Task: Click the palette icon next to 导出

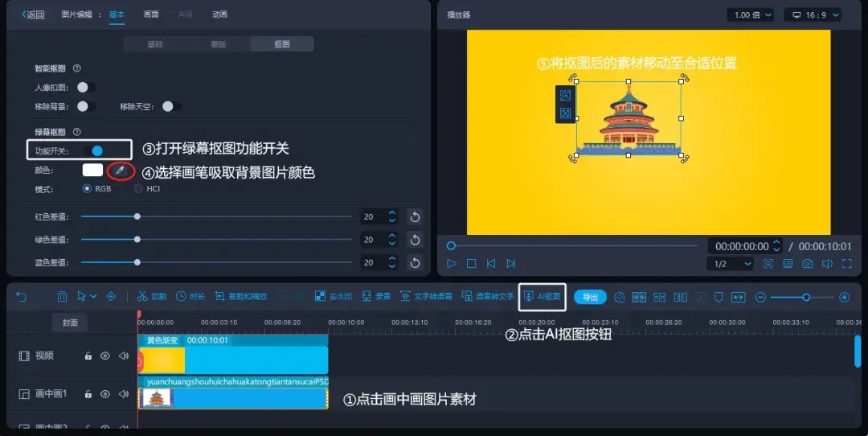Action: [620, 298]
